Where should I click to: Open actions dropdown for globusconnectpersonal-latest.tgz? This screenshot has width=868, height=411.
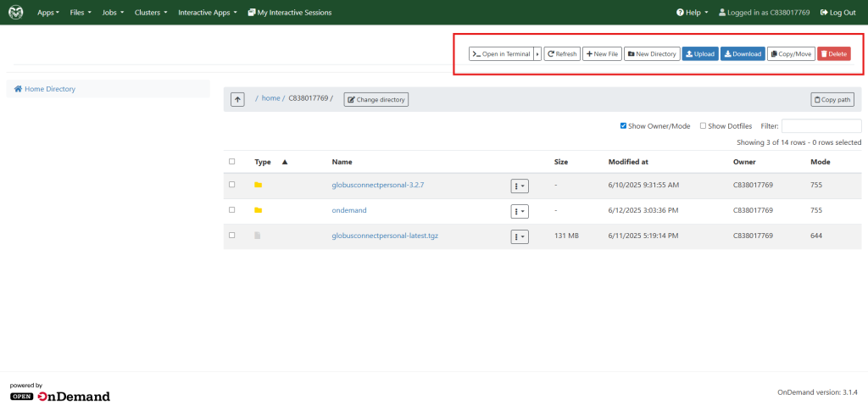click(x=519, y=236)
